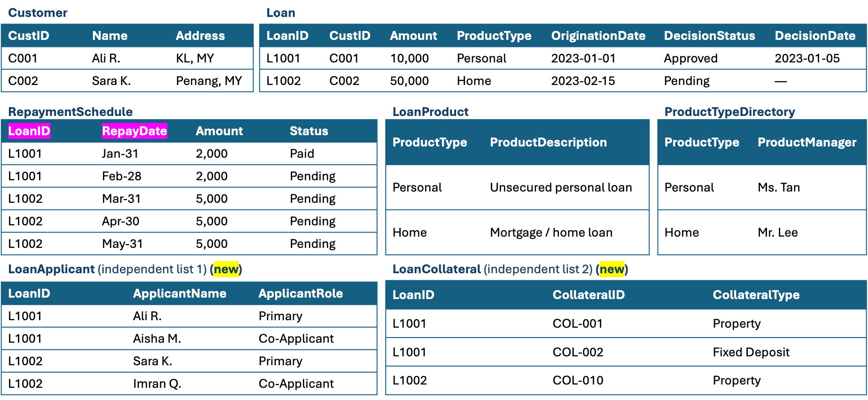Click the "Mr. Lee" product manager cell
Screen dimensions: 868x400
coord(778,232)
